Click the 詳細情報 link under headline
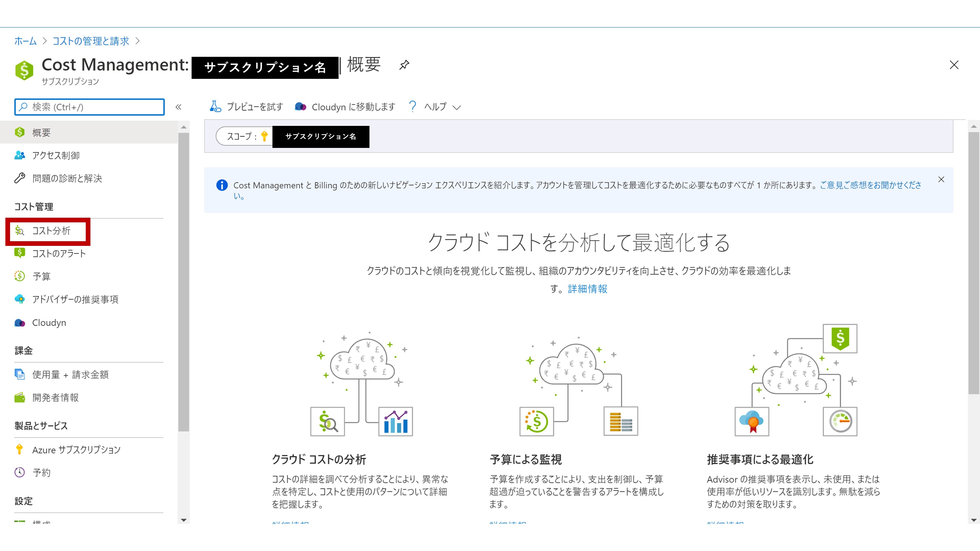This screenshot has width=980, height=551. [x=588, y=289]
